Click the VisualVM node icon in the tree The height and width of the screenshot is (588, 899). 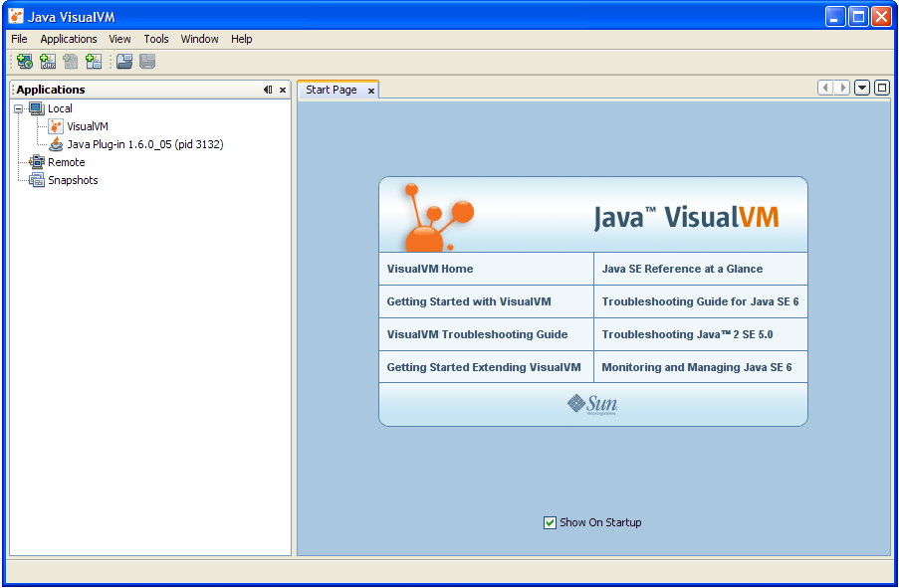(x=56, y=126)
